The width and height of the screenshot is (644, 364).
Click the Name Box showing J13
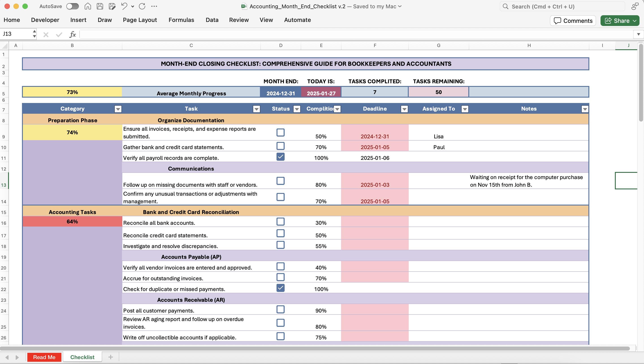(15, 34)
